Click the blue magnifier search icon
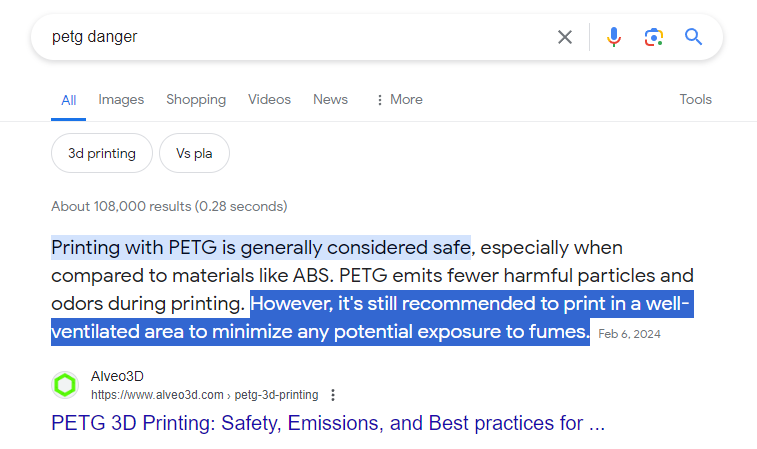 point(694,37)
